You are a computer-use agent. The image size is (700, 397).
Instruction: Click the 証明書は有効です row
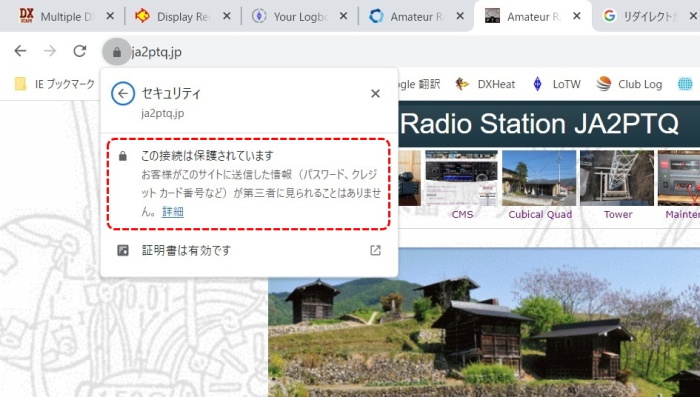click(249, 251)
